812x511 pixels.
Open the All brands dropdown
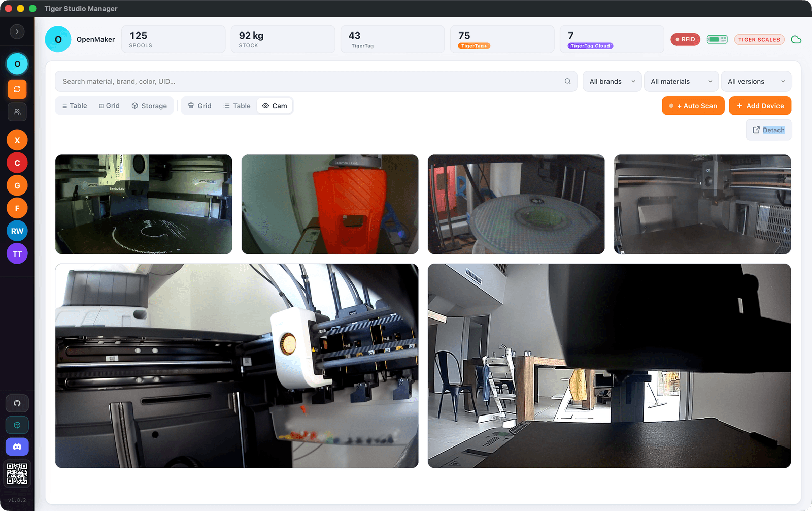point(612,81)
